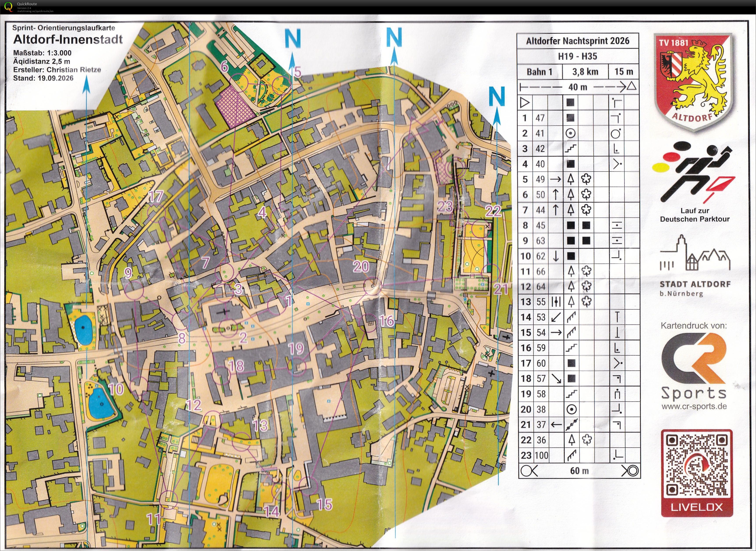This screenshot has width=756, height=551.
Task: Click control code 63 in row 9
Action: pos(540,241)
